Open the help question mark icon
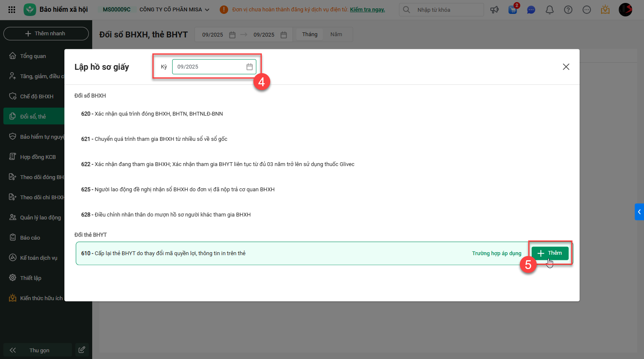The image size is (644, 359). (x=568, y=10)
